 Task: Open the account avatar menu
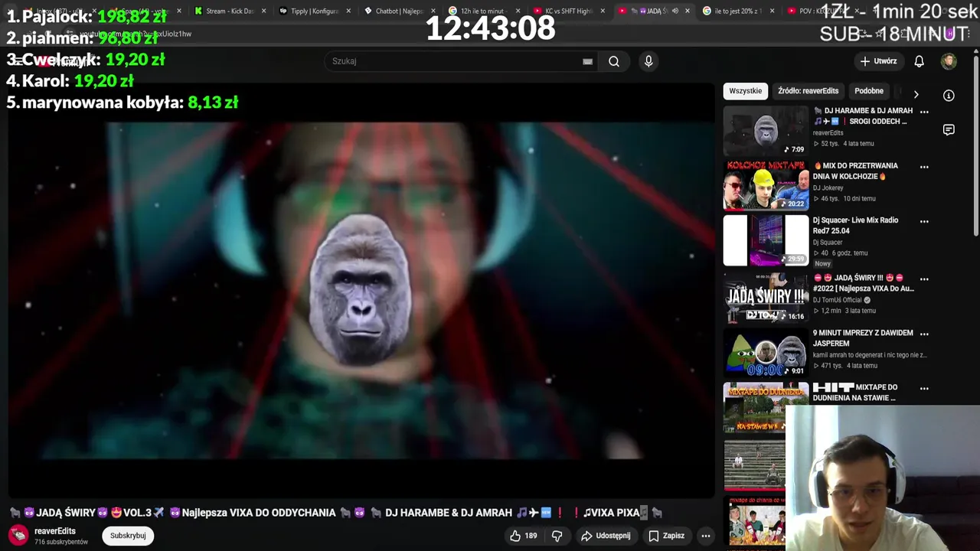pos(949,61)
